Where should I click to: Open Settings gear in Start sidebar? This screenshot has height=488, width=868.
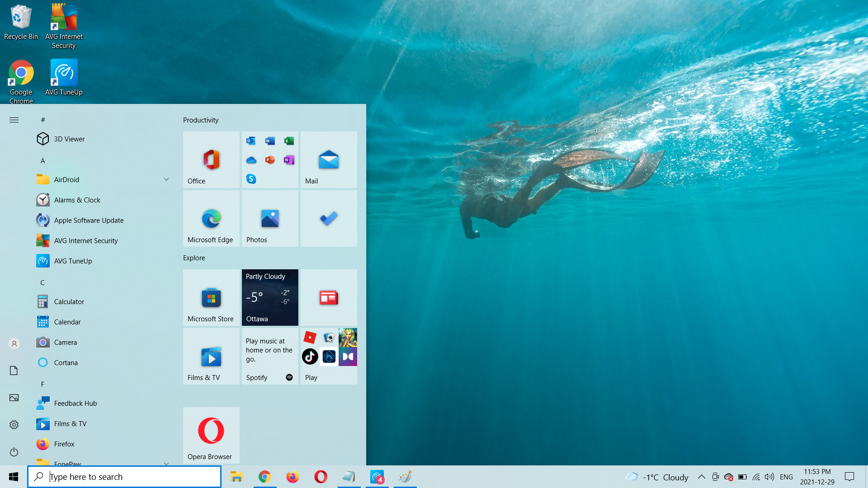point(14,425)
